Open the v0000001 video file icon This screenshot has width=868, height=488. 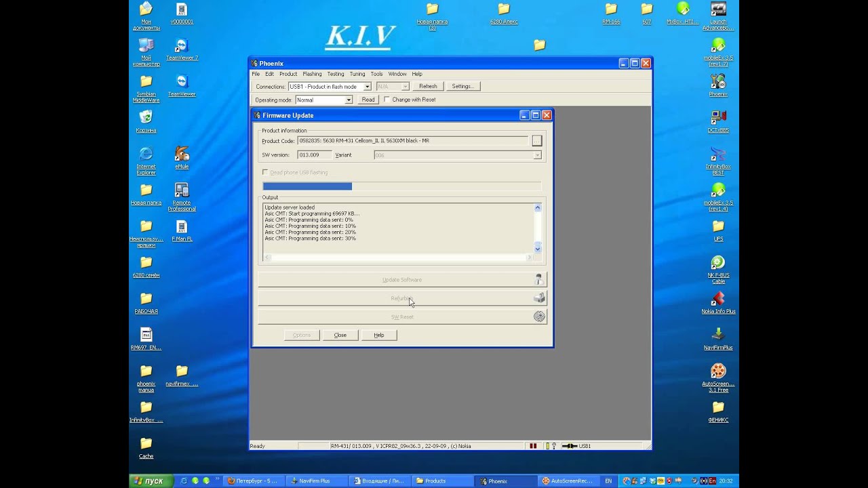pyautogui.click(x=182, y=13)
